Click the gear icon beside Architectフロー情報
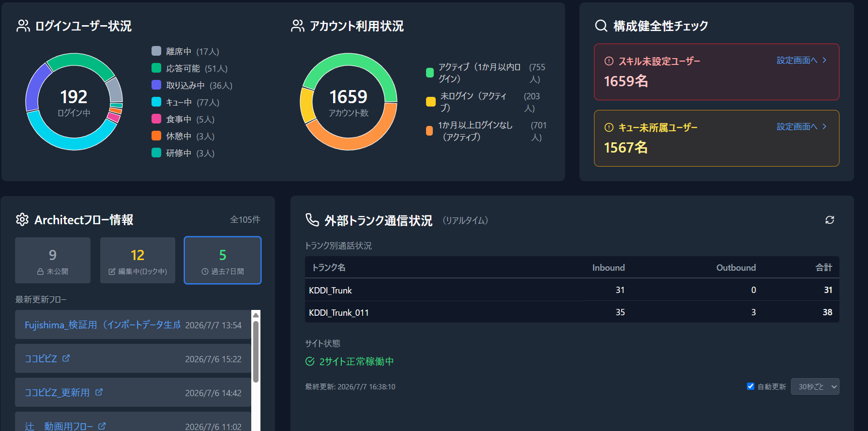The height and width of the screenshot is (431, 868). click(22, 219)
